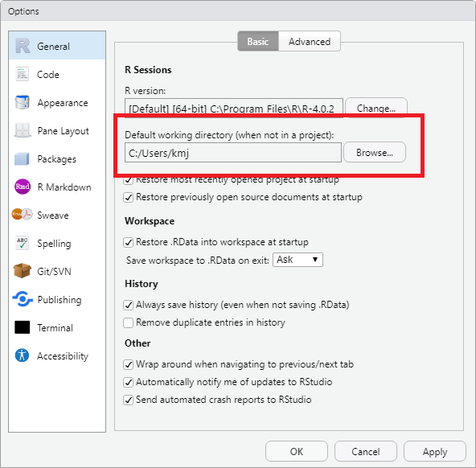Screen dimensions: 476x468
Task: Select the Terminal label in sidebar
Action: (x=55, y=328)
